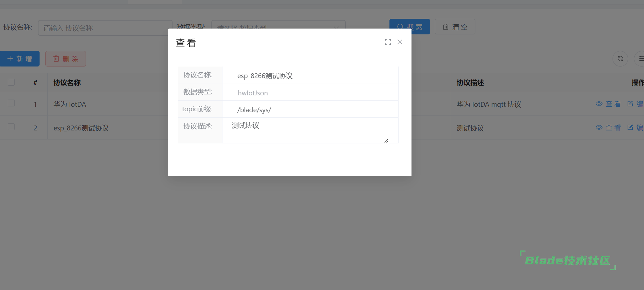Click the 测试协议 description cell in the table
Screen dimensions: 644x290
[470, 128]
